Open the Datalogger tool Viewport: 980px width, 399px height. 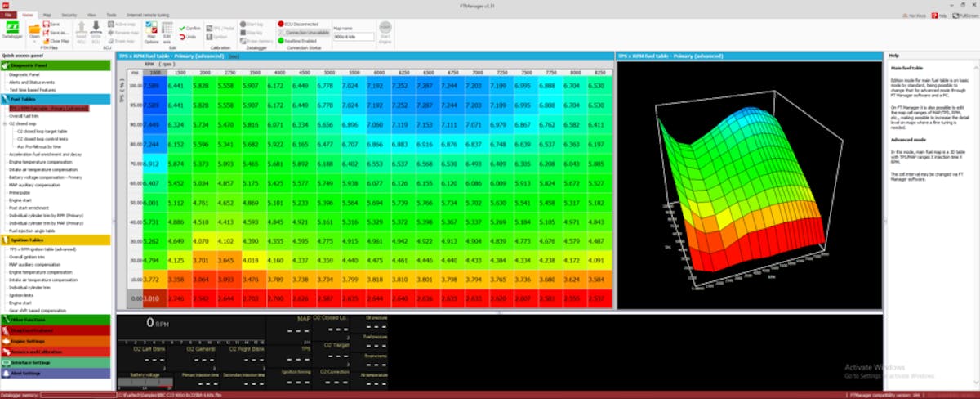13,32
